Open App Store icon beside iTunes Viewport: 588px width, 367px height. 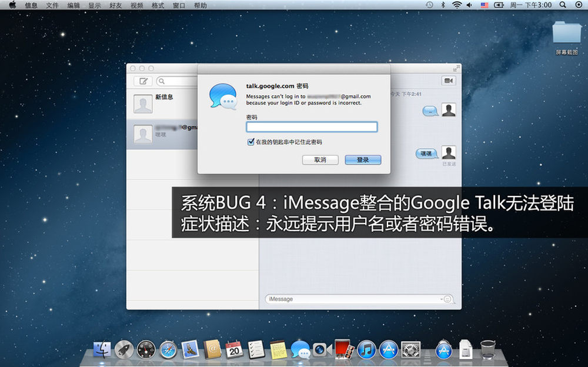click(x=389, y=350)
